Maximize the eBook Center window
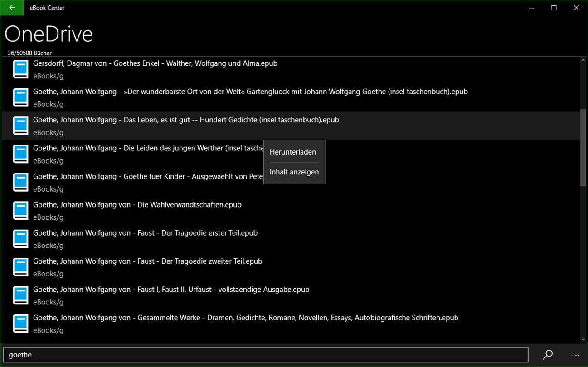588x367 pixels. click(554, 8)
